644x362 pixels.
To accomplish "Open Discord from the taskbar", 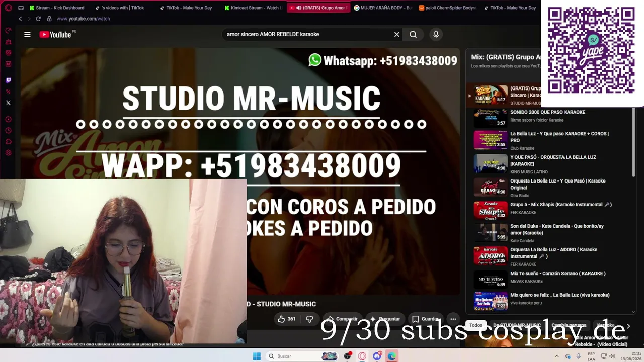I will pyautogui.click(x=377, y=356).
